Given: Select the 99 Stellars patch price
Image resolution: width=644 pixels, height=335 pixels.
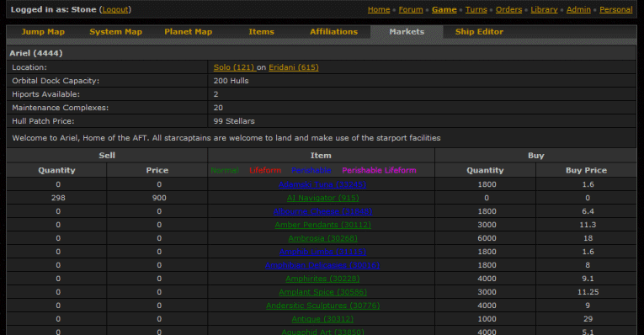Looking at the screenshot, I should tap(234, 121).
